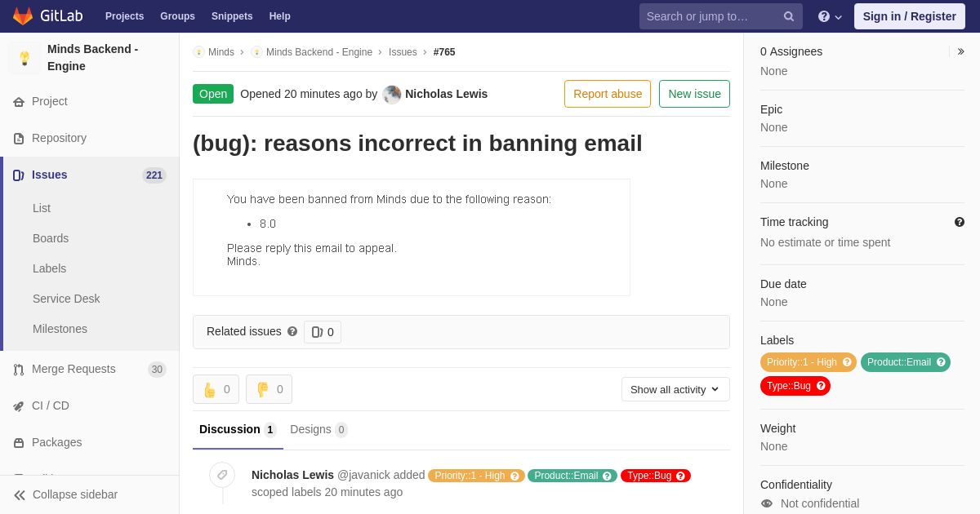Open the Projects menu
The height and width of the screenshot is (514, 980).
[x=124, y=16]
